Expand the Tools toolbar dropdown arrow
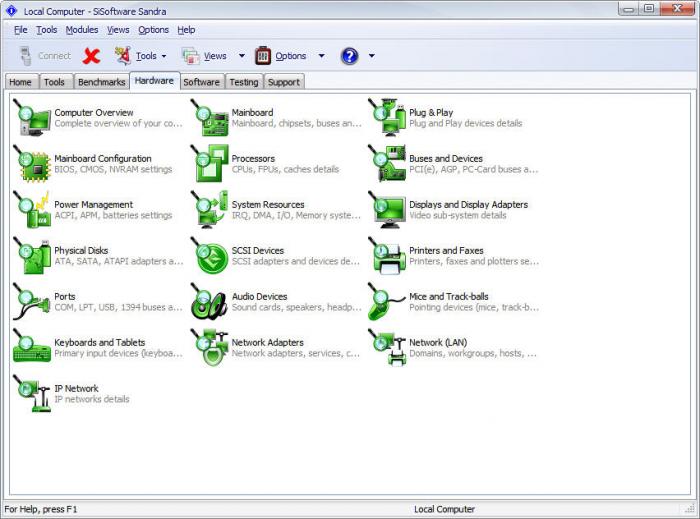This screenshot has height=519, width=700. pyautogui.click(x=164, y=56)
